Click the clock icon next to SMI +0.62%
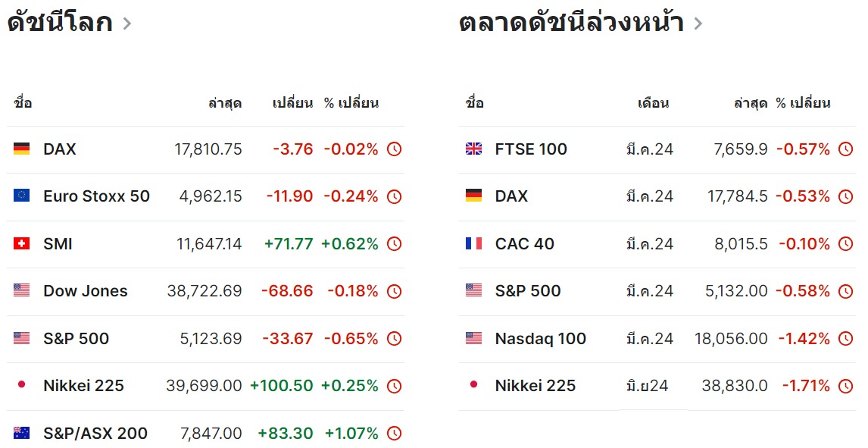The height and width of the screenshot is (448, 868). point(394,243)
